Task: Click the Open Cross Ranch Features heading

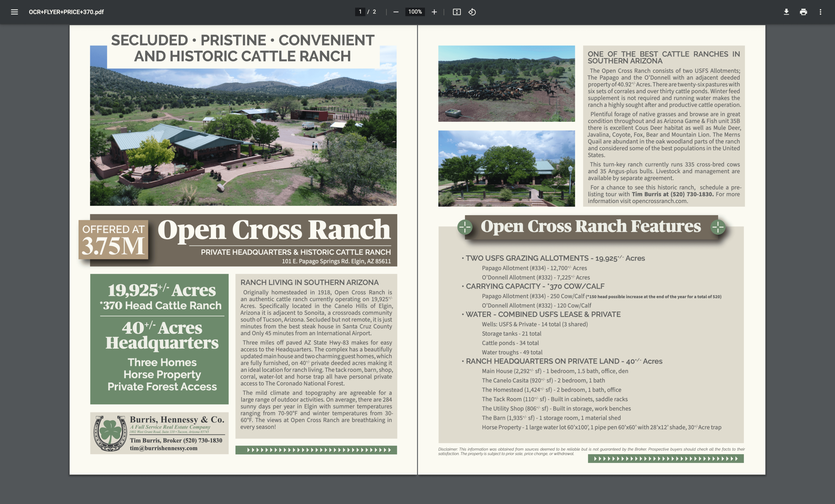Action: (x=590, y=226)
